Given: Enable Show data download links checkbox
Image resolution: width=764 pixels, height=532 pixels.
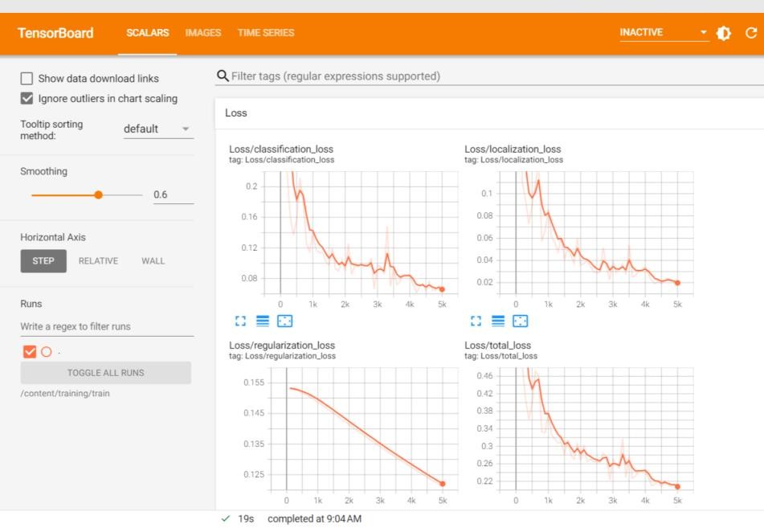Looking at the screenshot, I should pos(27,79).
